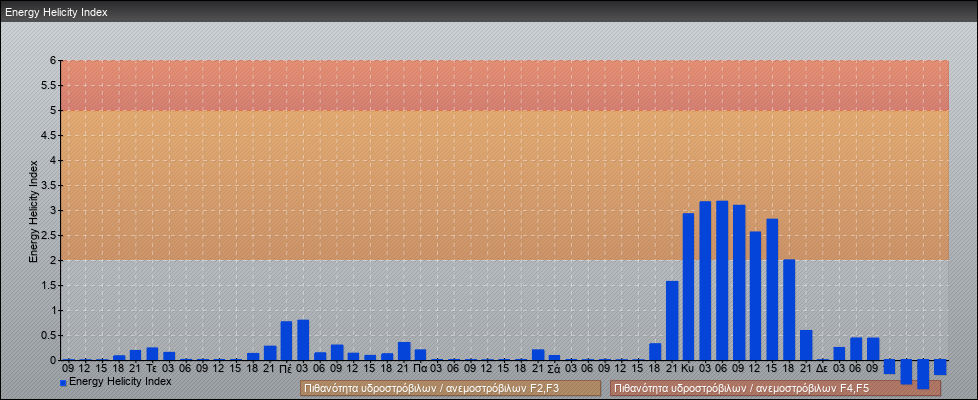Select the bar above the Τε label
Viewport: 978px width, 400px height.
[x=152, y=354]
